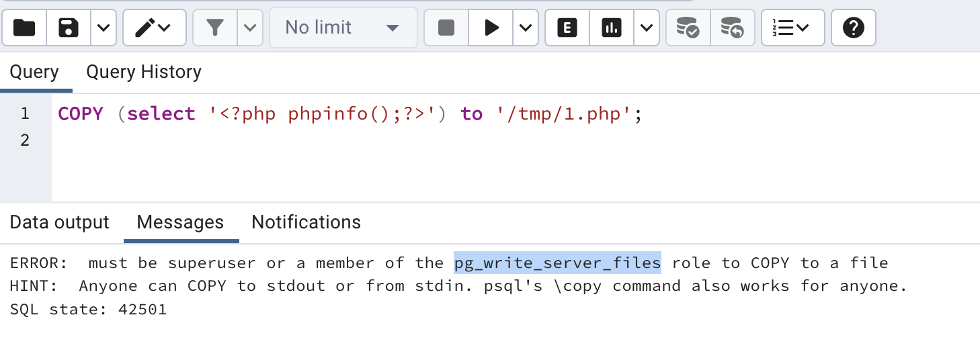Open the execute options dropdown arrow

[x=526, y=28]
